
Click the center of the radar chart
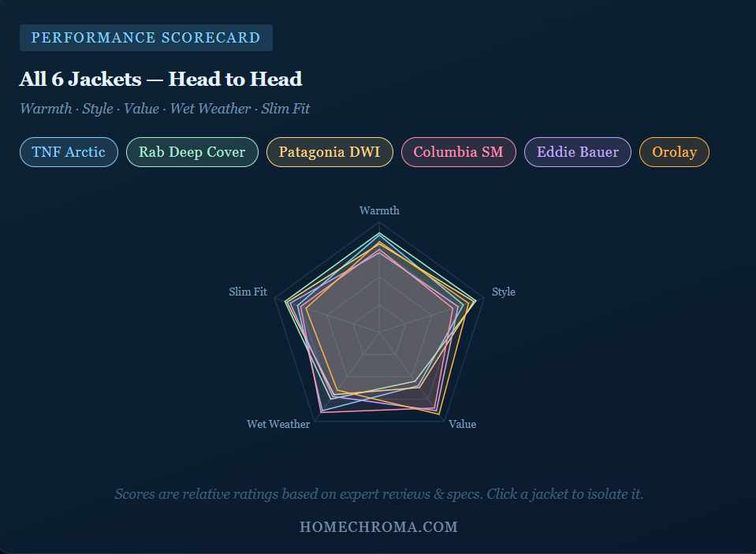coord(379,331)
